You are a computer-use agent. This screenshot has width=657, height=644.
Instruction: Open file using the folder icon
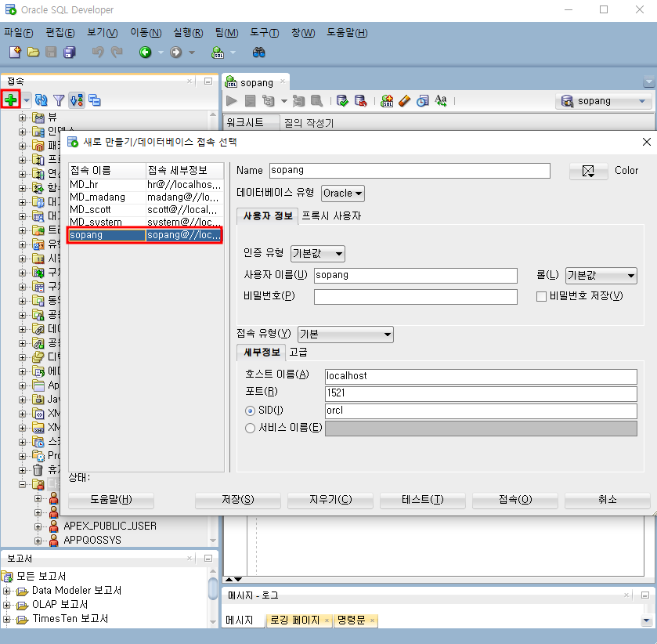tap(33, 52)
